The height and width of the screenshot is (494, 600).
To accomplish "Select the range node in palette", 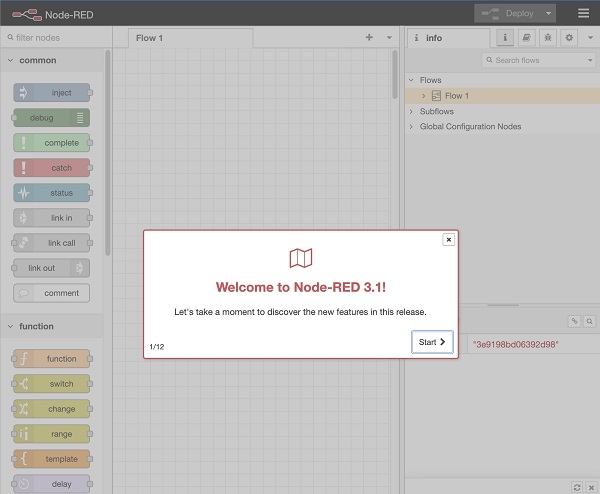I will point(52,434).
